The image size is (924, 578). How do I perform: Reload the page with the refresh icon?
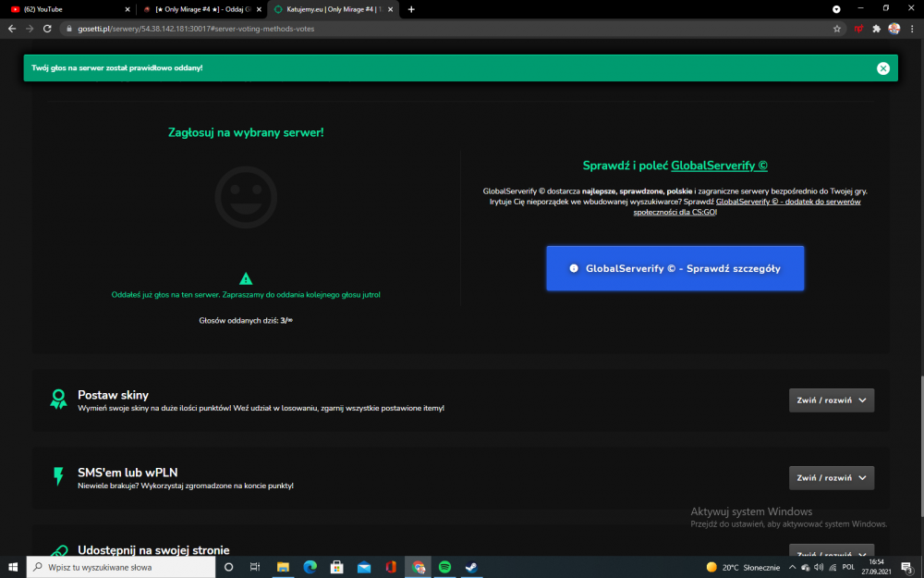pyautogui.click(x=47, y=29)
